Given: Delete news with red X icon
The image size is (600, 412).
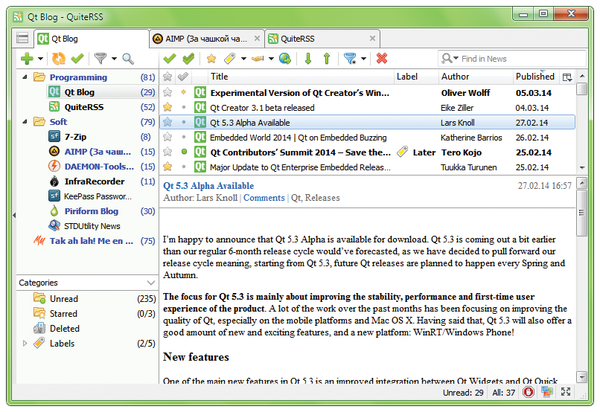Looking at the screenshot, I should click(382, 59).
